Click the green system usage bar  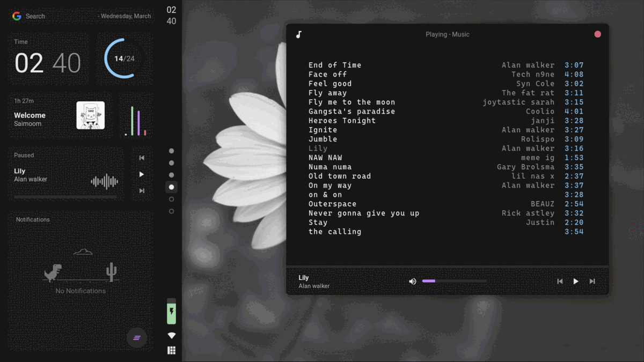[x=132, y=121]
